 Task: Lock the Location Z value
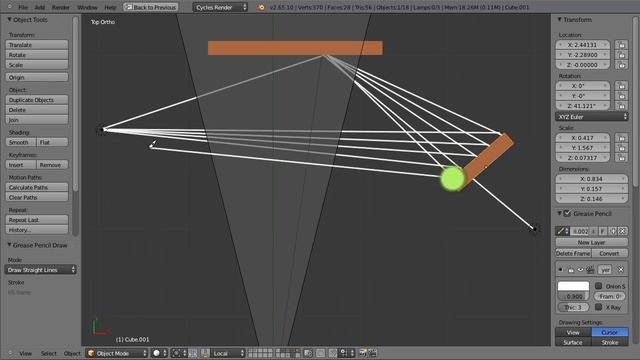(621, 65)
